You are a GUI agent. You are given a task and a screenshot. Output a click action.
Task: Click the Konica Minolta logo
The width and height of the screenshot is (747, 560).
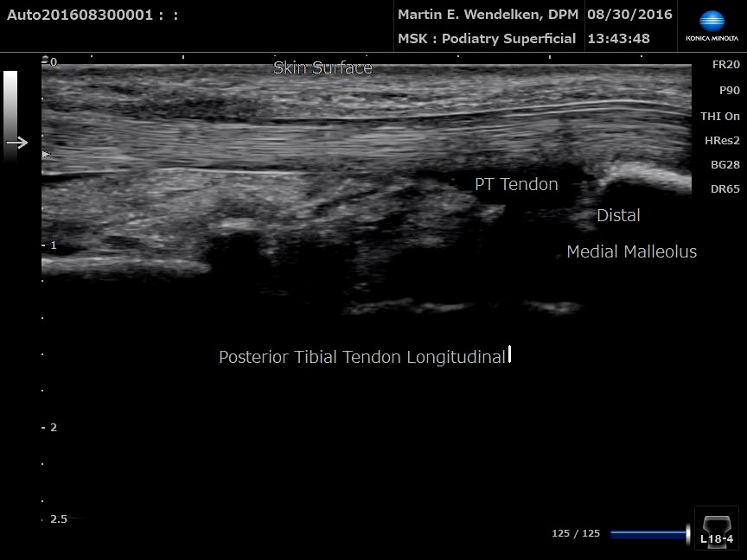(712, 26)
